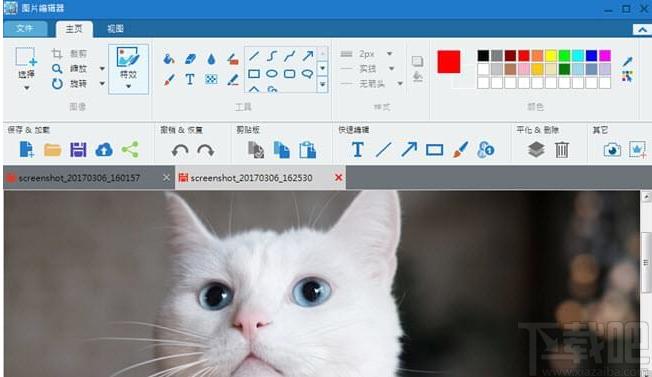The image size is (652, 377).
Task: Switch to the View (视图) tab
Action: (x=115, y=29)
